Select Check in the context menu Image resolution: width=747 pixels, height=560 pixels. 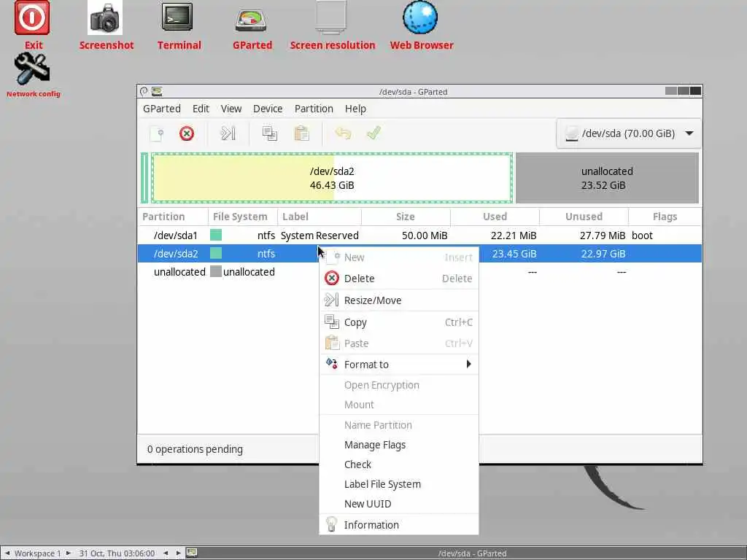click(x=399, y=464)
